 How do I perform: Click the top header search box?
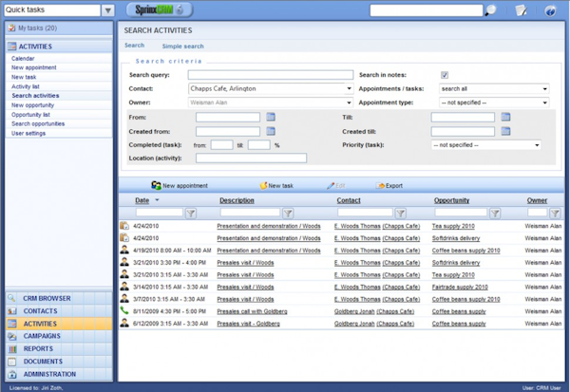[427, 10]
